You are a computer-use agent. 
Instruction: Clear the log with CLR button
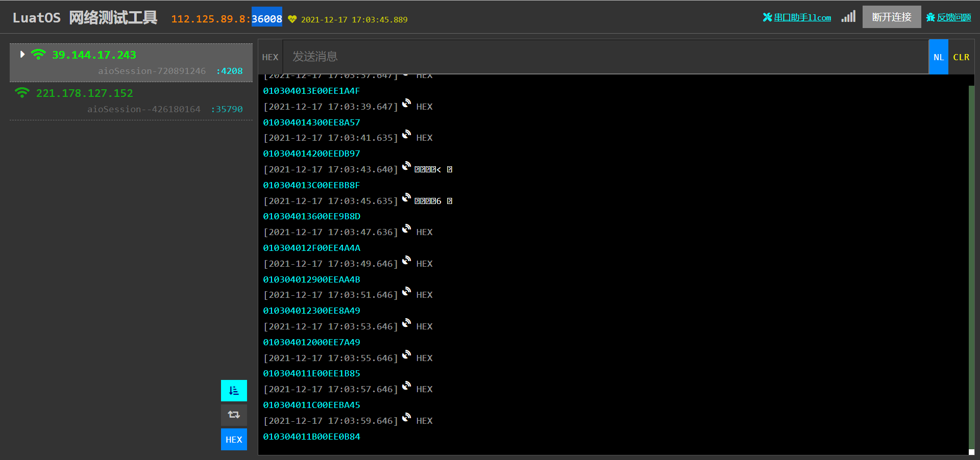click(x=961, y=57)
